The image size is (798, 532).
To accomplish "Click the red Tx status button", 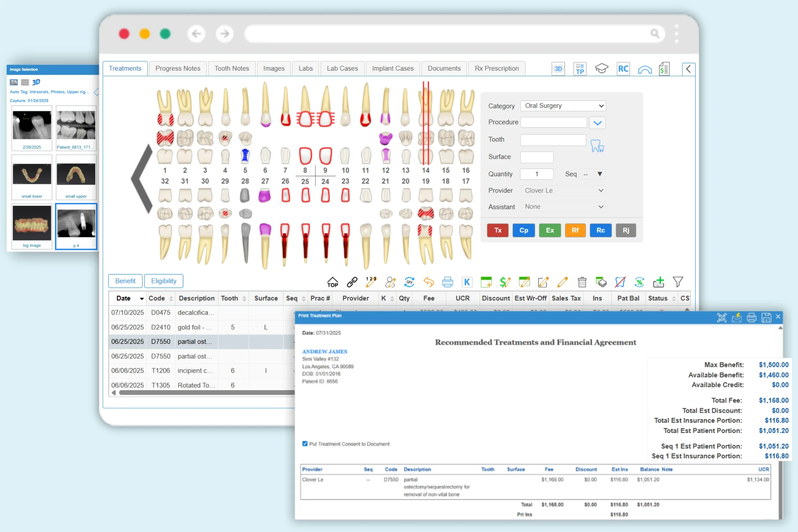I will point(497,230).
